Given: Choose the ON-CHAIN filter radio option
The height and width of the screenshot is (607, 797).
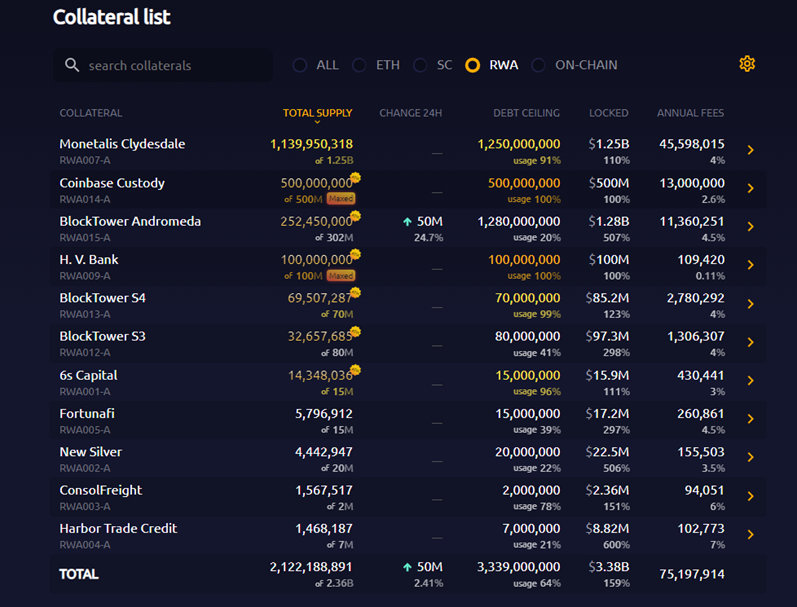Looking at the screenshot, I should [x=538, y=65].
